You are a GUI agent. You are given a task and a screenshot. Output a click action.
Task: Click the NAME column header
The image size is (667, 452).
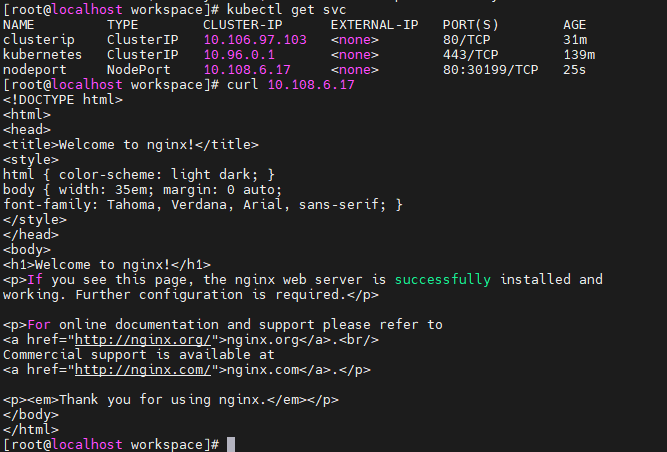(19, 25)
